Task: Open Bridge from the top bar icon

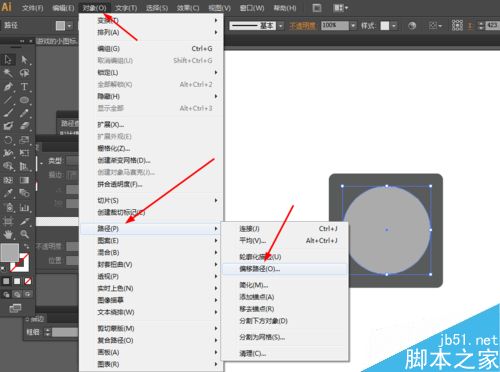Action: tap(317, 7)
